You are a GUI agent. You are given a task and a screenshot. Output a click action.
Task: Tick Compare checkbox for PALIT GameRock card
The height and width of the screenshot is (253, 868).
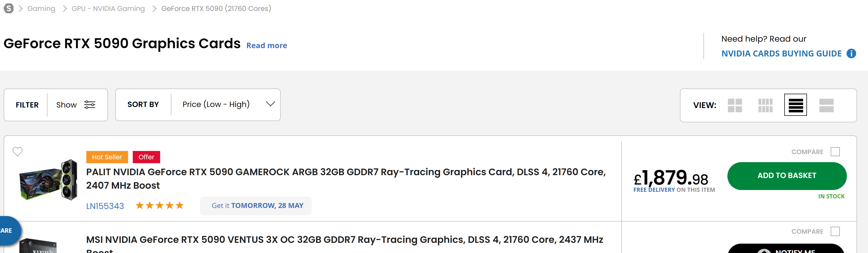835,152
